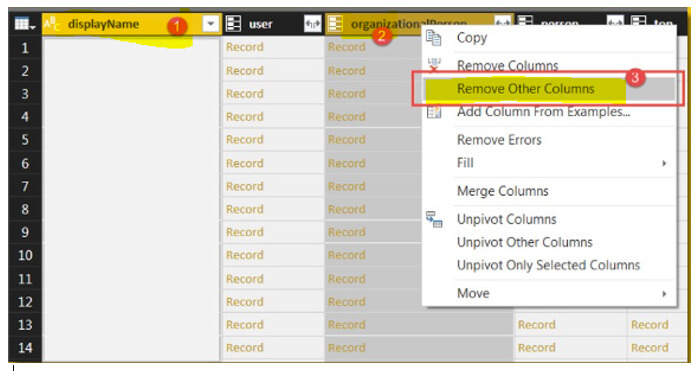Select row number 14
The width and height of the screenshot is (699, 371).
pos(25,347)
